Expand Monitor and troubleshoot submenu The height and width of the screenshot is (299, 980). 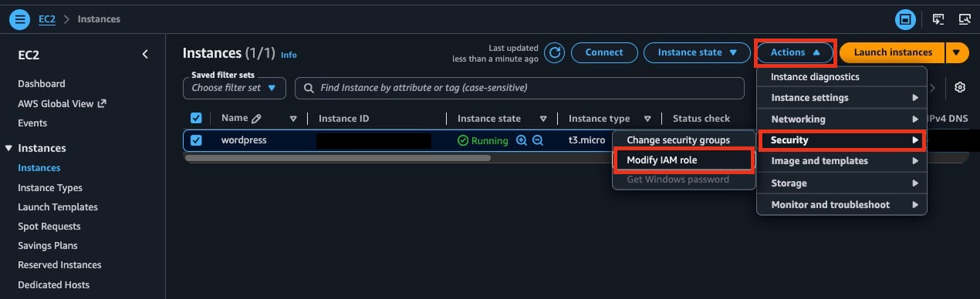(842, 204)
